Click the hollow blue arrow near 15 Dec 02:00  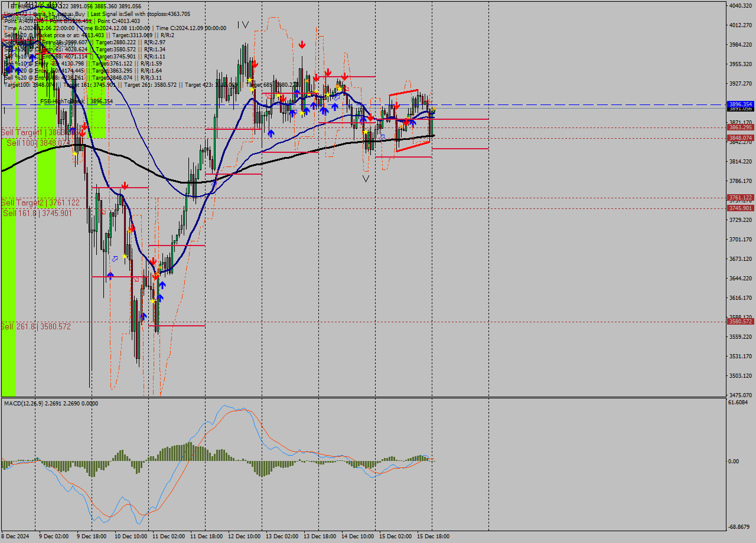[382, 137]
